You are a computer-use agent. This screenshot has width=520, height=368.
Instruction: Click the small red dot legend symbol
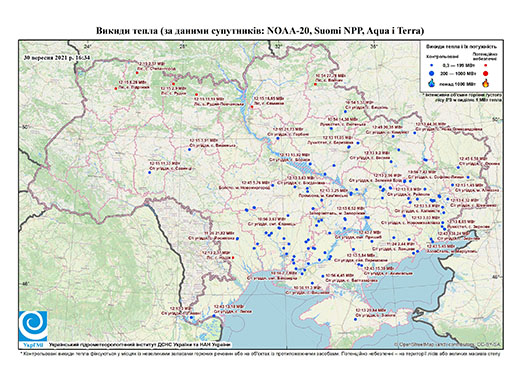tap(486, 66)
